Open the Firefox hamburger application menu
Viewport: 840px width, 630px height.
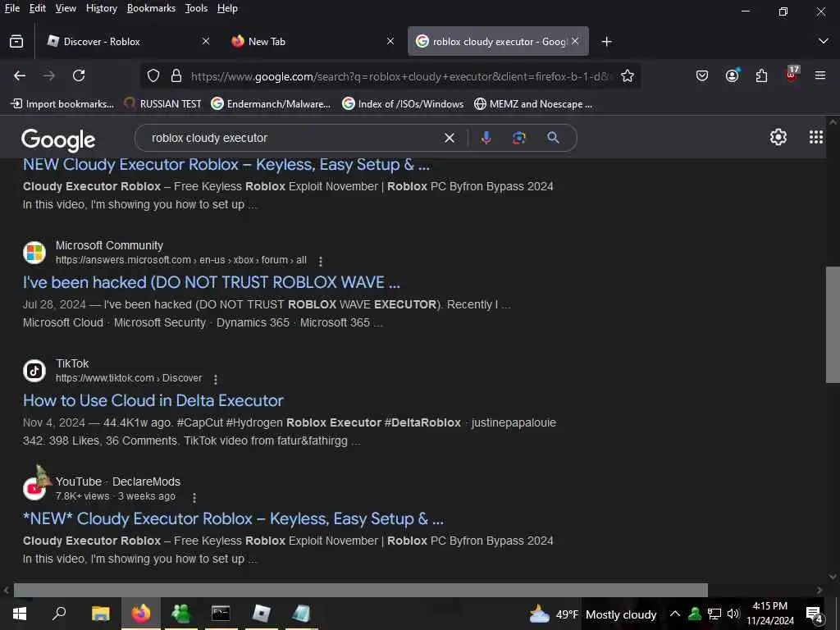click(820, 76)
